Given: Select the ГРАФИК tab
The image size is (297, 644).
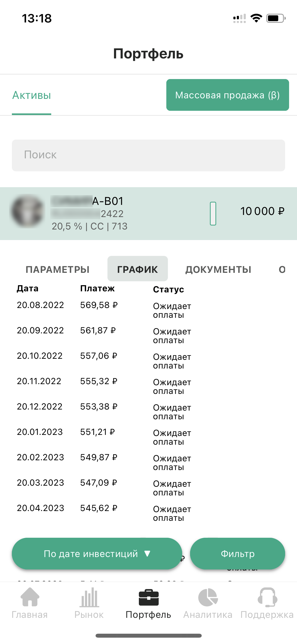Looking at the screenshot, I should [138, 269].
